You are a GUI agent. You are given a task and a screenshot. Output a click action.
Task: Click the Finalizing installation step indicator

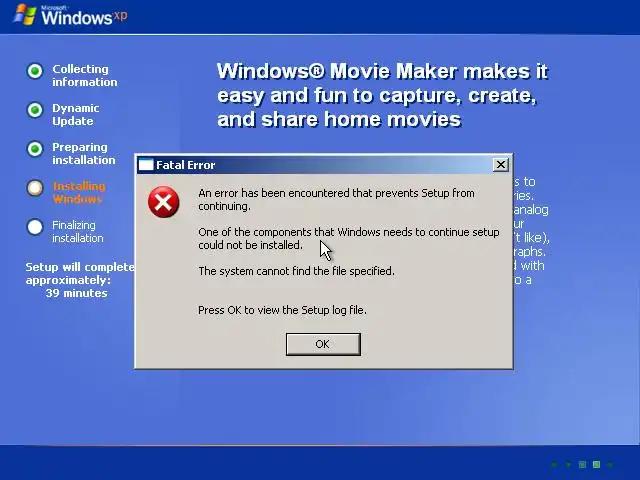(x=35, y=227)
